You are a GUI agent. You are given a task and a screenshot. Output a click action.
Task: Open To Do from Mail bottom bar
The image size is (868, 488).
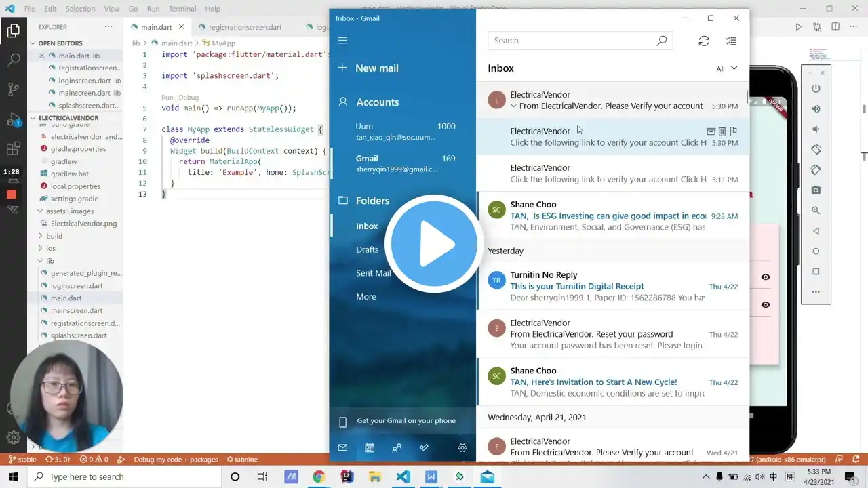pyautogui.click(x=424, y=448)
